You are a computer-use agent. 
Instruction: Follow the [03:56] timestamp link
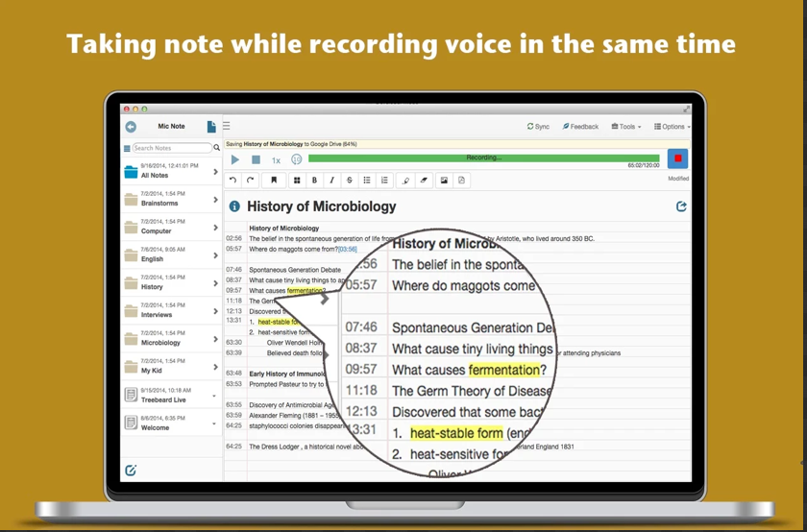coord(348,249)
